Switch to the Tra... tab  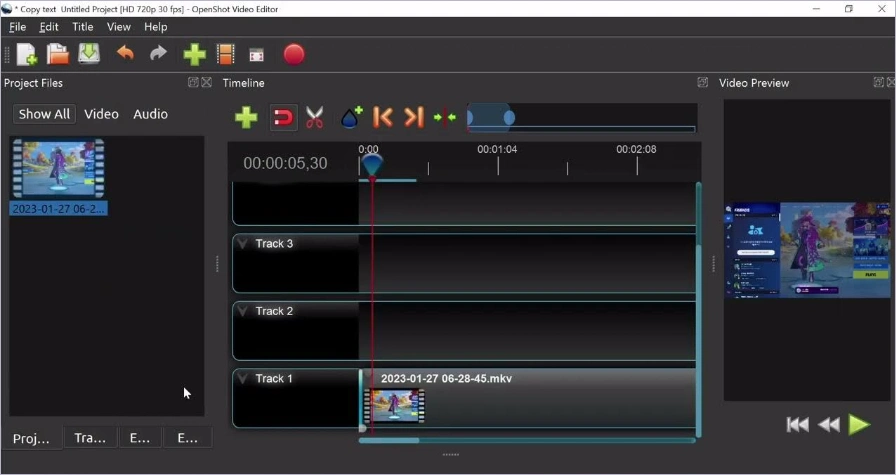[90, 438]
